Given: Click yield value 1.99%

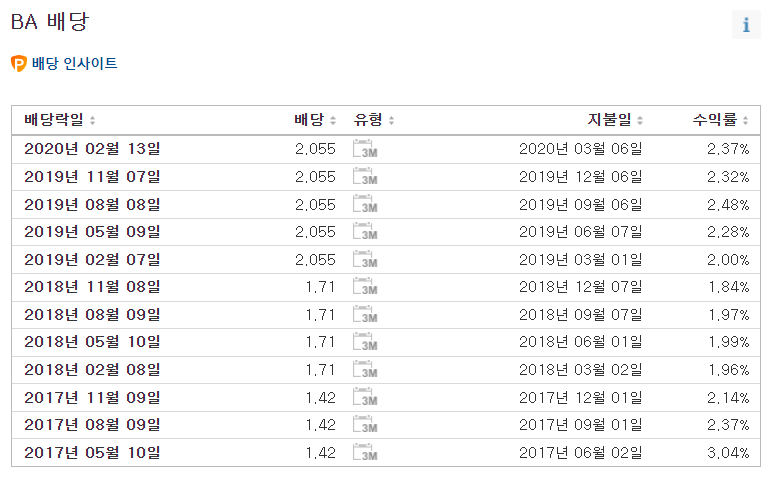Looking at the screenshot, I should [729, 341].
